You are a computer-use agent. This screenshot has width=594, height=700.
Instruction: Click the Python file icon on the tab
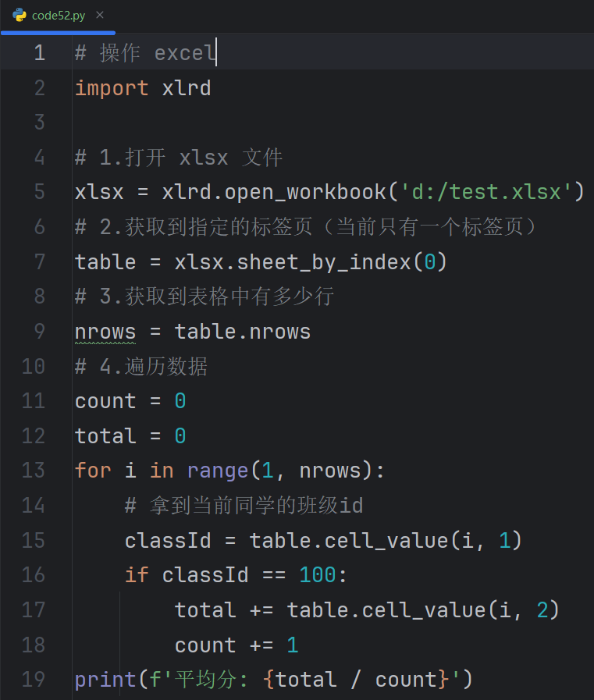click(x=20, y=15)
